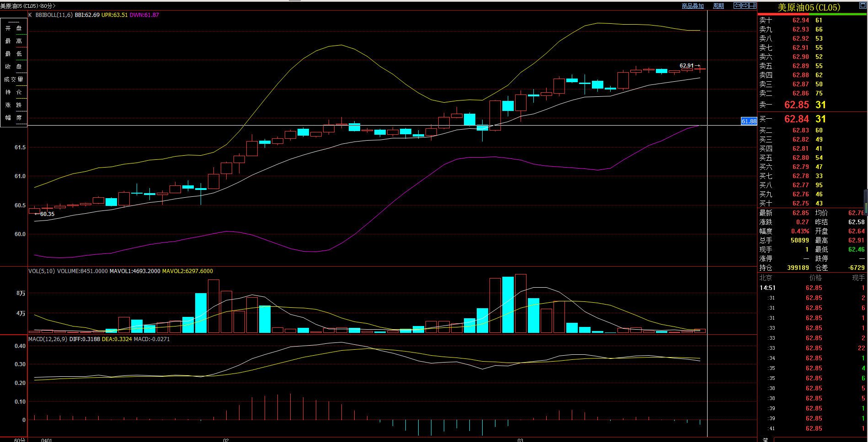Select the :34 tick row
Screen dimensions: 868x442
point(812,358)
